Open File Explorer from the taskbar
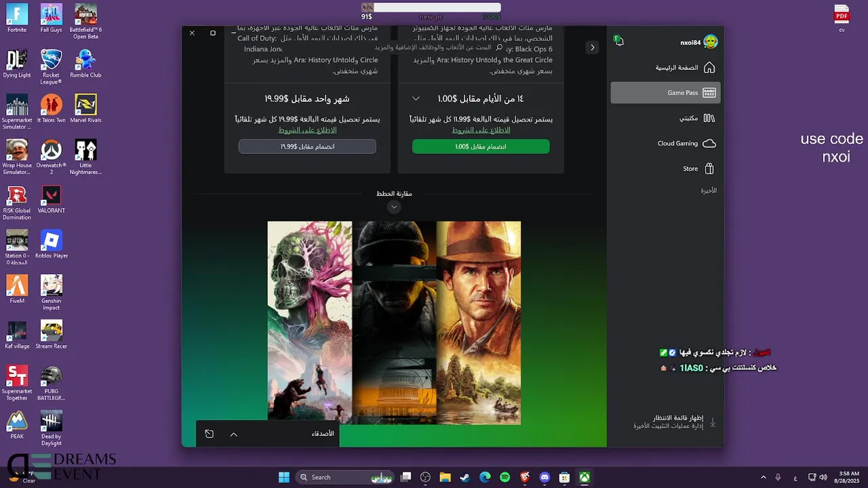The width and height of the screenshot is (868, 488). click(x=446, y=477)
